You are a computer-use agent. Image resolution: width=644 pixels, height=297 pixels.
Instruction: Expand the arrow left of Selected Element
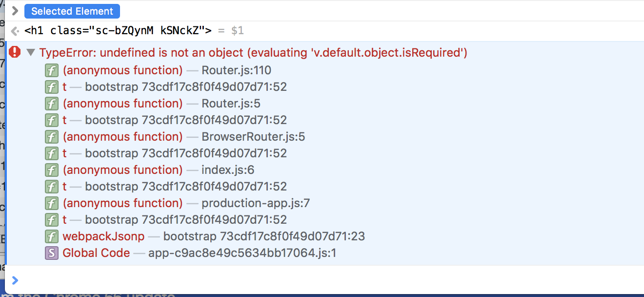tap(14, 11)
